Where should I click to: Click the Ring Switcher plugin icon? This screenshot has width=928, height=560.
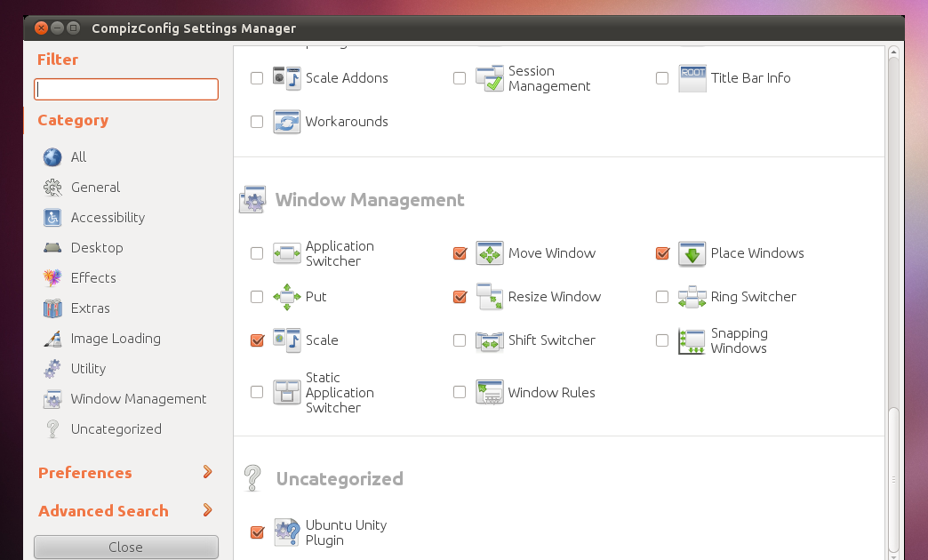(x=691, y=297)
